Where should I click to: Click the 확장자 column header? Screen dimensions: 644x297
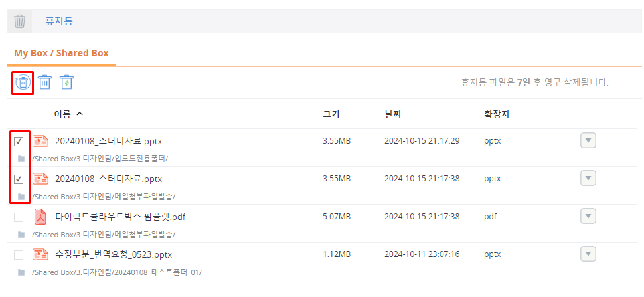tap(497, 114)
